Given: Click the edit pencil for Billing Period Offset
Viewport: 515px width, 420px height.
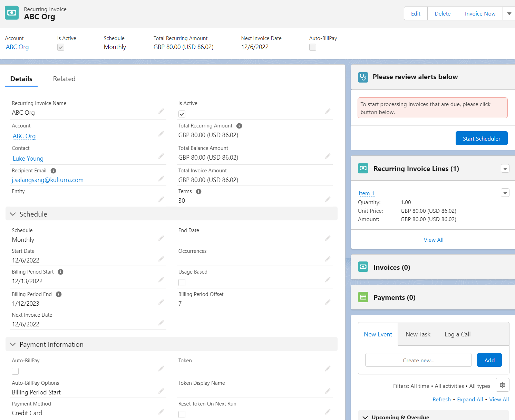Looking at the screenshot, I should pyautogui.click(x=327, y=302).
